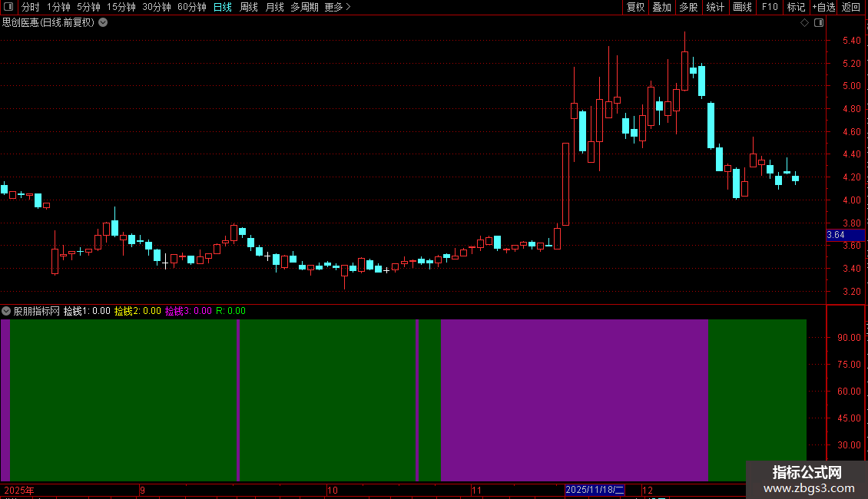This screenshot has width=868, height=499.
Task: Switch to 日线 daily chart
Action: click(223, 7)
